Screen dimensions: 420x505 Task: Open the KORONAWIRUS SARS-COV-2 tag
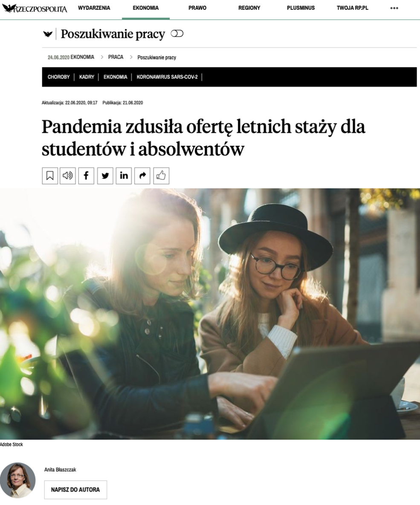[167, 77]
